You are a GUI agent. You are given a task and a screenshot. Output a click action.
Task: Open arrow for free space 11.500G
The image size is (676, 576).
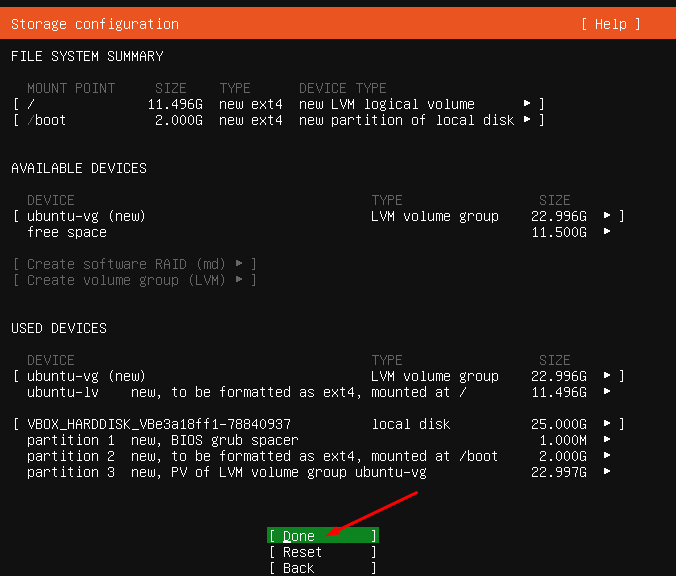point(607,232)
